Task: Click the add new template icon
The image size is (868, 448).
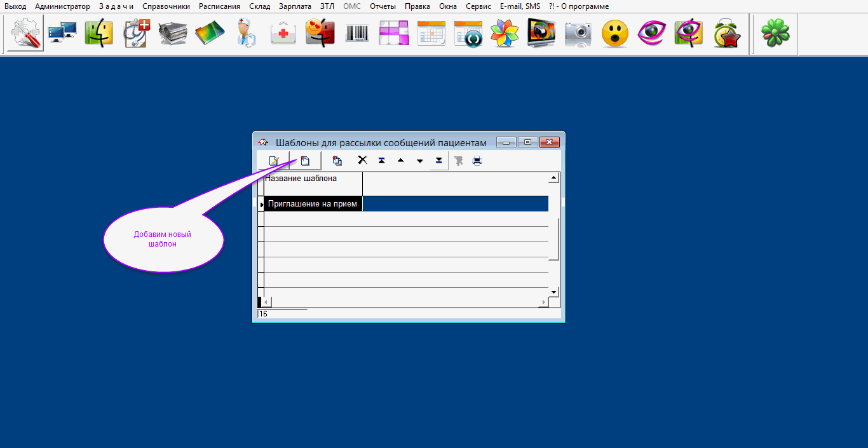Action: [305, 161]
